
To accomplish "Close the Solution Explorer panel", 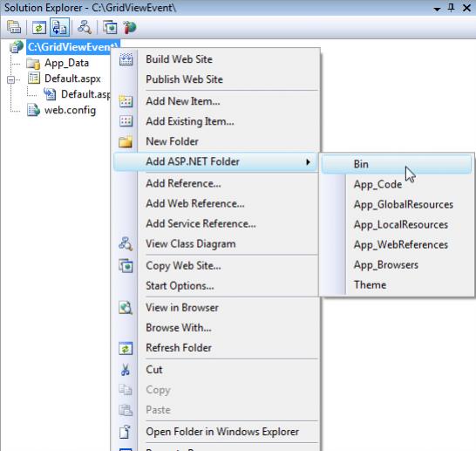I will click(466, 8).
